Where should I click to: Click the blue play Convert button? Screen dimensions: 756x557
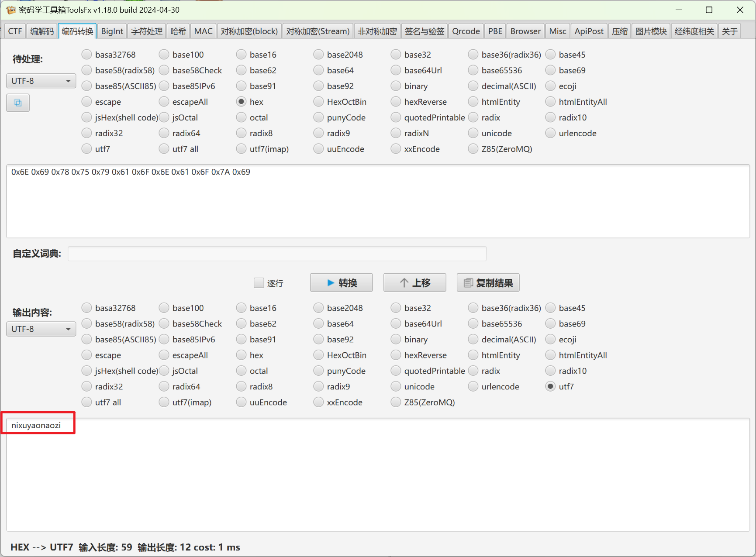[341, 283]
